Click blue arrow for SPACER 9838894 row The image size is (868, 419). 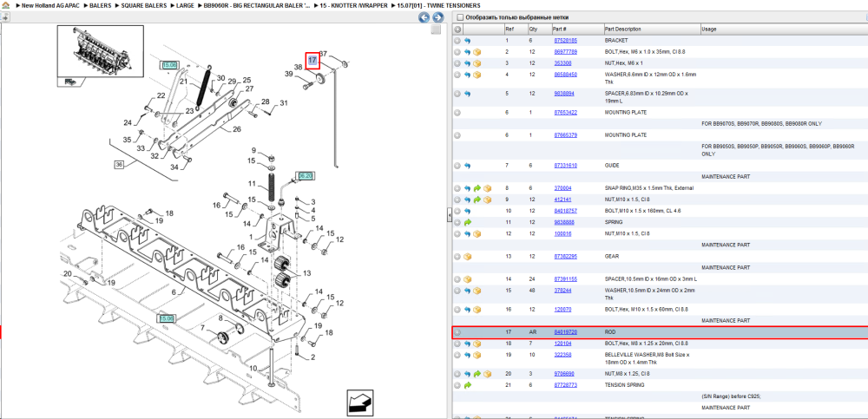(467, 94)
